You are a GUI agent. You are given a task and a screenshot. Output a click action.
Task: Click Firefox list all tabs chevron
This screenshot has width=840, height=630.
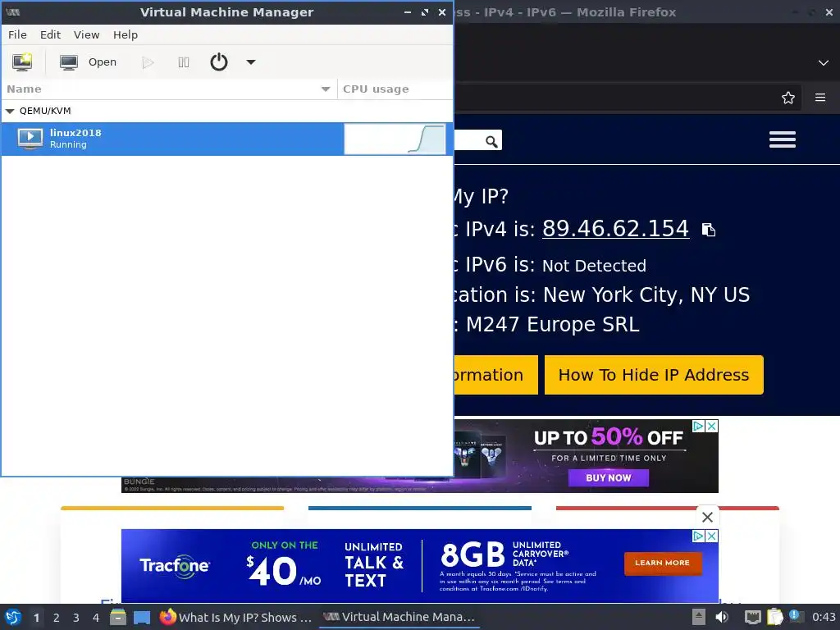tap(824, 62)
